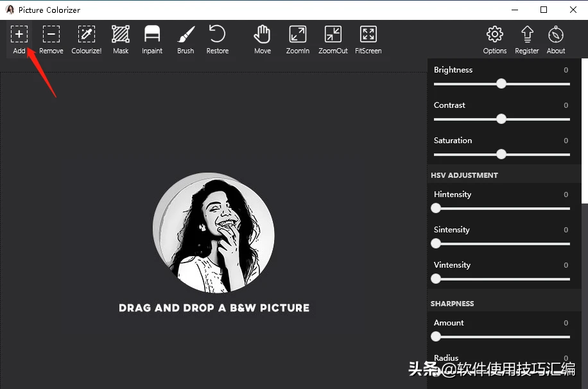This screenshot has height=389, width=588.
Task: Fit image to screen with FitScreen
Action: point(368,35)
